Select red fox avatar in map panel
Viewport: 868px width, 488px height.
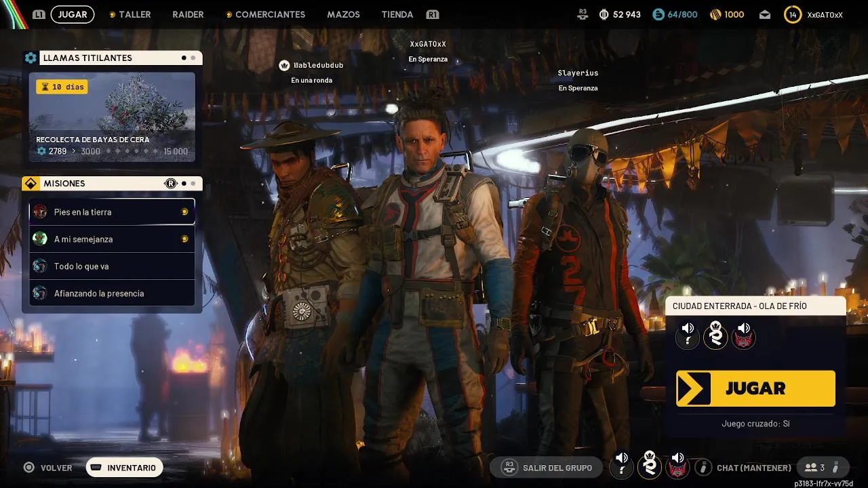point(743,335)
